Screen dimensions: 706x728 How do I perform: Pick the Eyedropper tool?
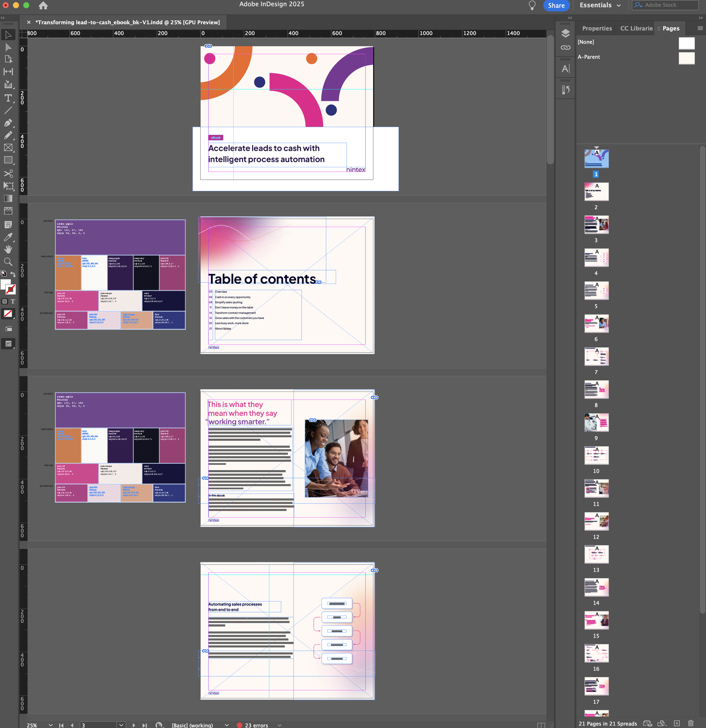[x=8, y=237]
